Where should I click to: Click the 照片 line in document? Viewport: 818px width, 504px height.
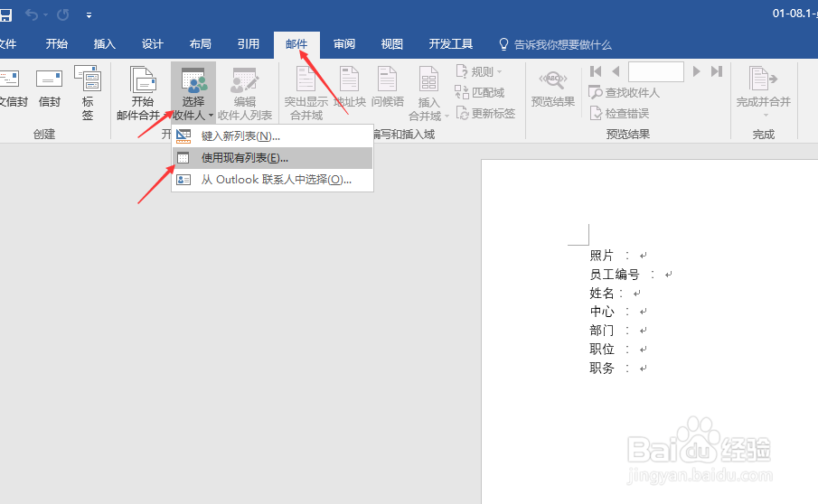618,256
